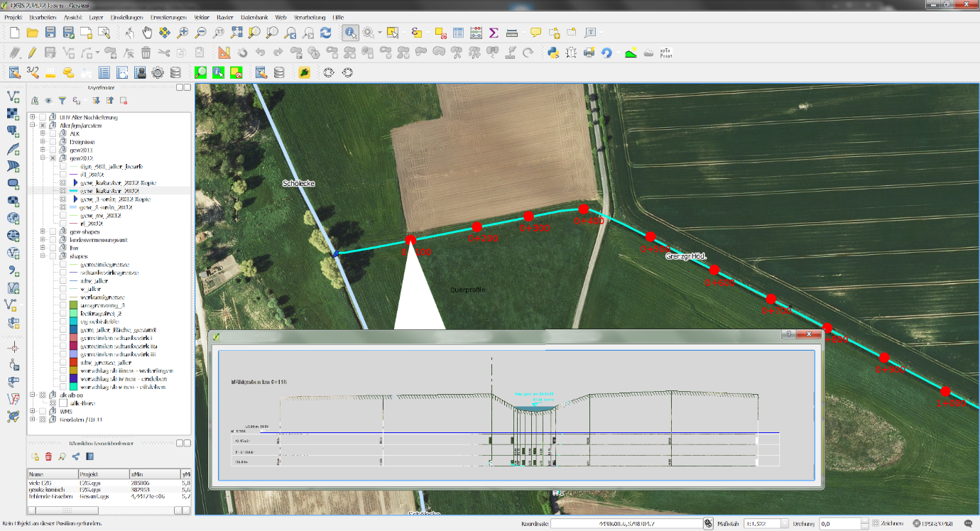Toggle checkbox of gew2012 group

click(x=53, y=158)
